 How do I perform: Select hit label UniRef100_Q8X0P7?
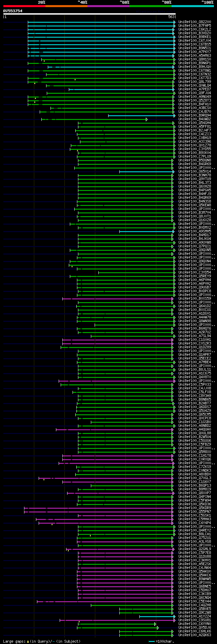point(195,493)
